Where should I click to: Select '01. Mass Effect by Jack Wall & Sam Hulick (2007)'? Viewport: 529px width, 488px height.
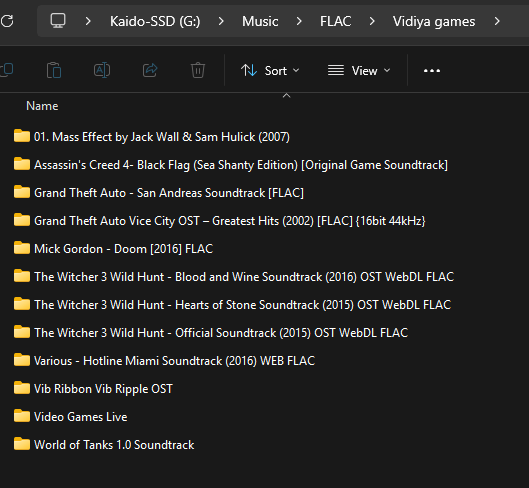coord(162,137)
